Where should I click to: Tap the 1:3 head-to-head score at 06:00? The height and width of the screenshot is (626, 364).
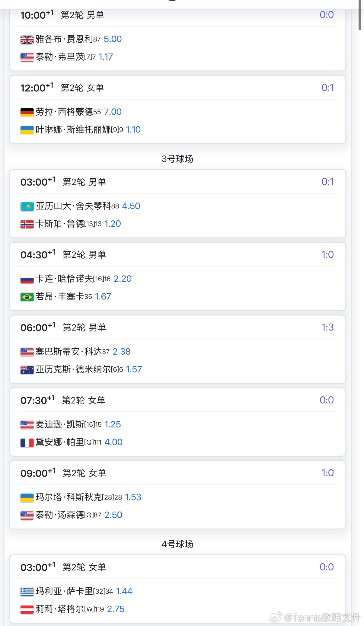(327, 327)
